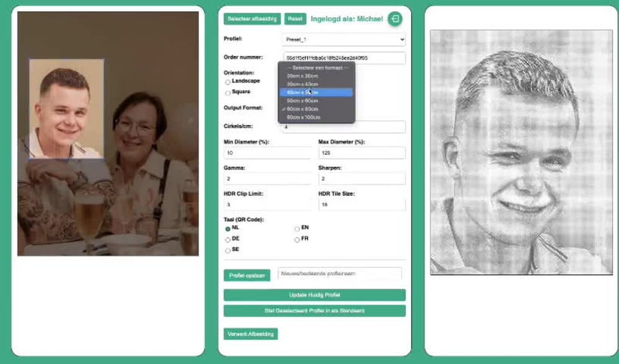Click the Profiel opslaan button
Screen dimensions: 619x364
point(247,275)
